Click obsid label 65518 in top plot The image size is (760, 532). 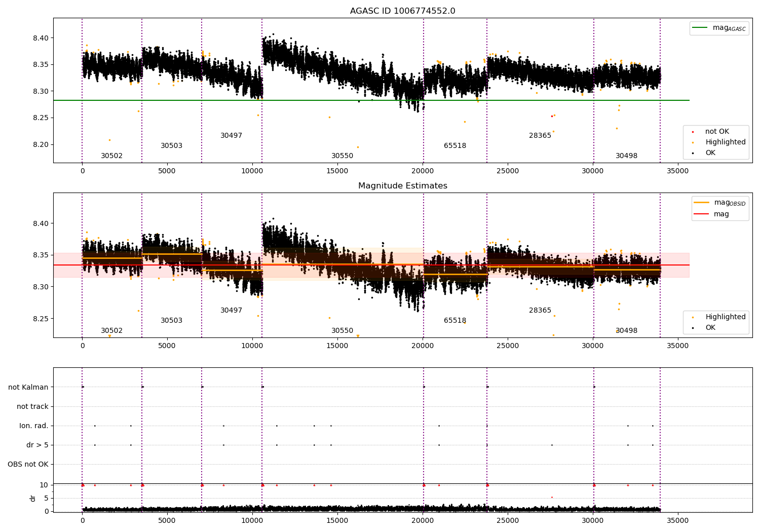[454, 146]
